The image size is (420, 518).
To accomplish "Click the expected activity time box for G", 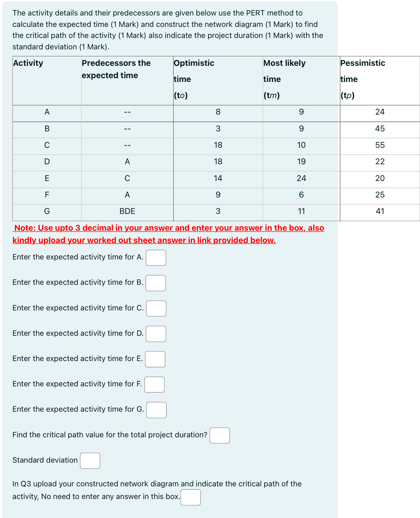I will 156,410.
